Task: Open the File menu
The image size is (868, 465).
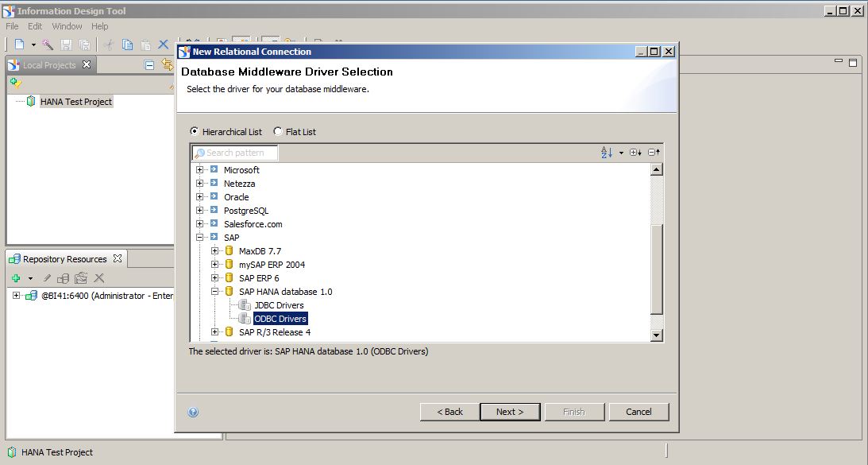Action: coord(12,26)
